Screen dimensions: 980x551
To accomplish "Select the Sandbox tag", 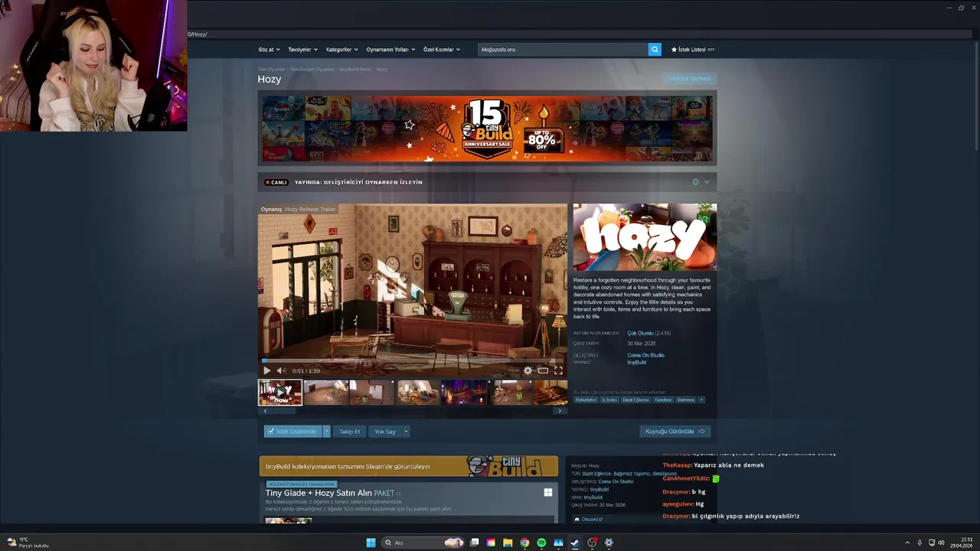I will (663, 399).
